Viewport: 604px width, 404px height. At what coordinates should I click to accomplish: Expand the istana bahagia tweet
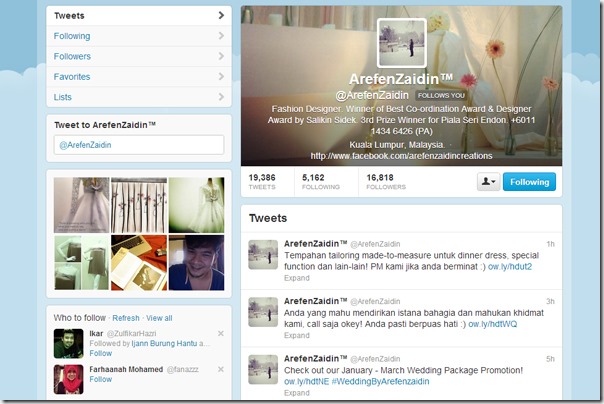point(297,335)
